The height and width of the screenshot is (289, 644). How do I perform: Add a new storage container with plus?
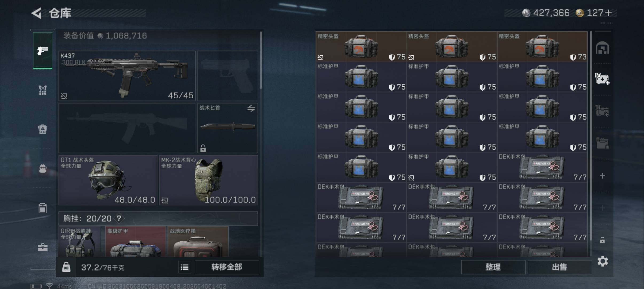602,176
